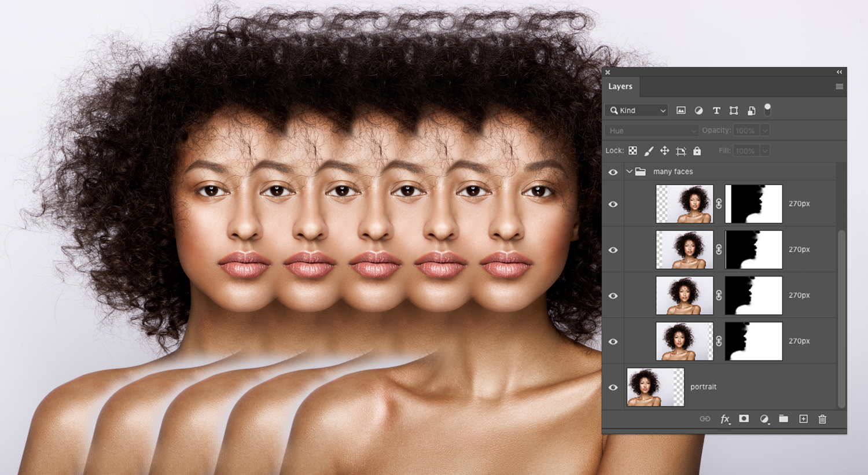868x475 pixels.
Task: Add a layer mask
Action: pos(744,419)
